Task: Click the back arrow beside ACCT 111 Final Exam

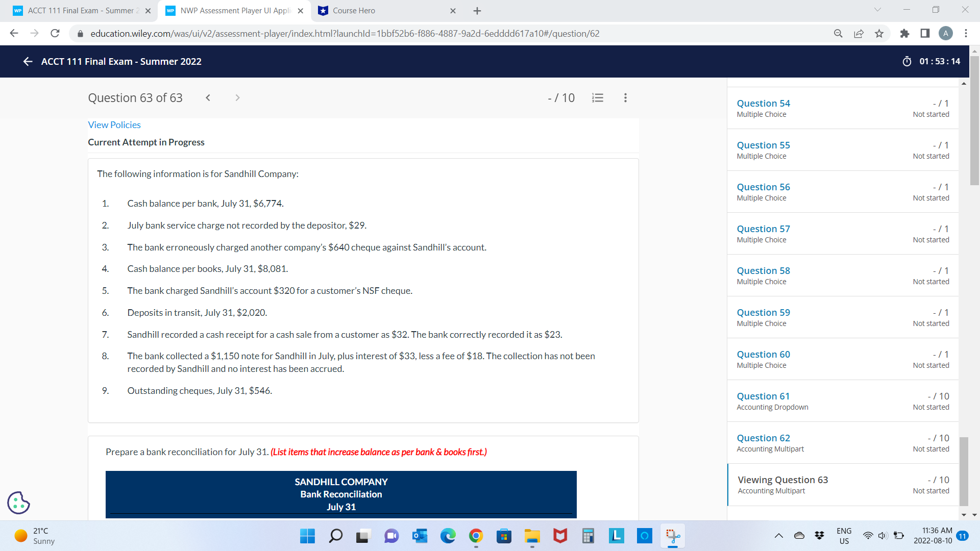Action: [x=27, y=61]
